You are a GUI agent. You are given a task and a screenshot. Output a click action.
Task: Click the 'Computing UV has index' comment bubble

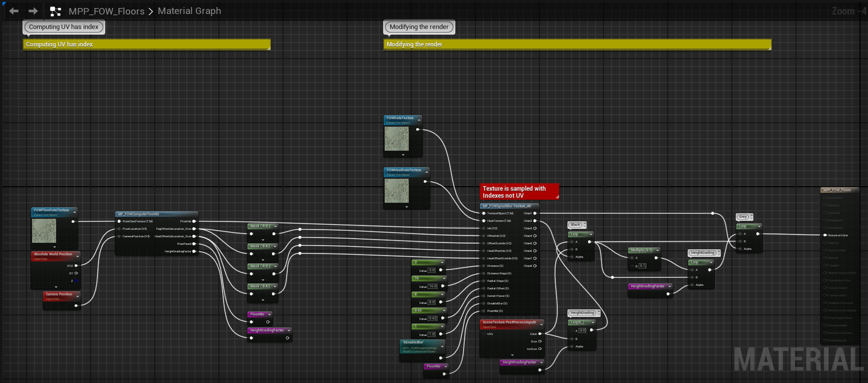(x=64, y=27)
